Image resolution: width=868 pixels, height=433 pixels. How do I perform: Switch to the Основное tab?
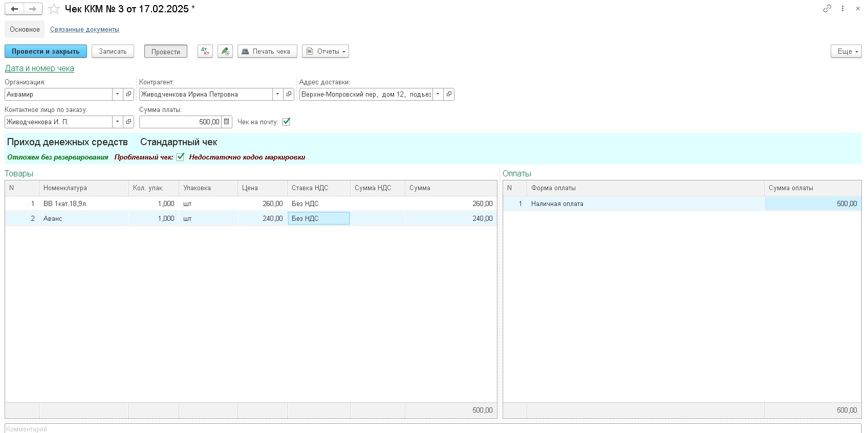point(25,29)
